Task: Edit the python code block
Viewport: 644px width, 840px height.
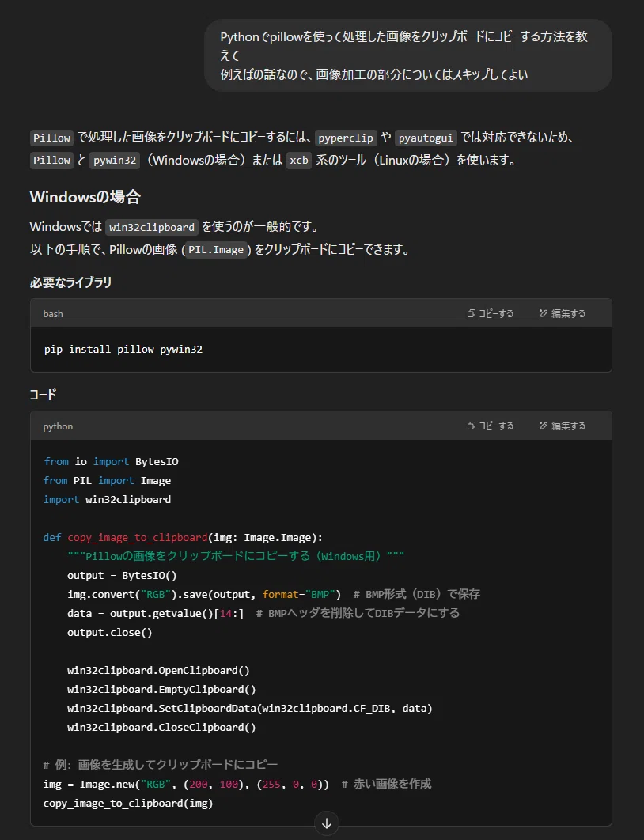Action: [x=563, y=426]
